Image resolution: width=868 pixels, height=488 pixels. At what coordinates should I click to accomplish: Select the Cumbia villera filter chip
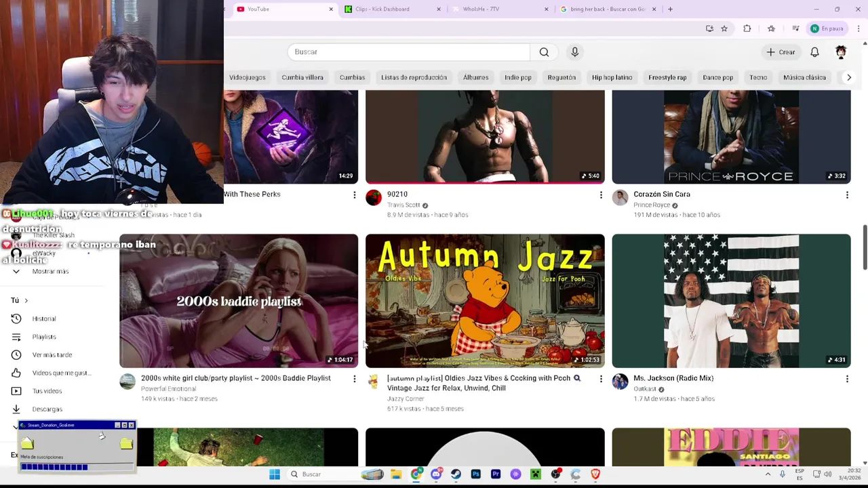pos(302,77)
